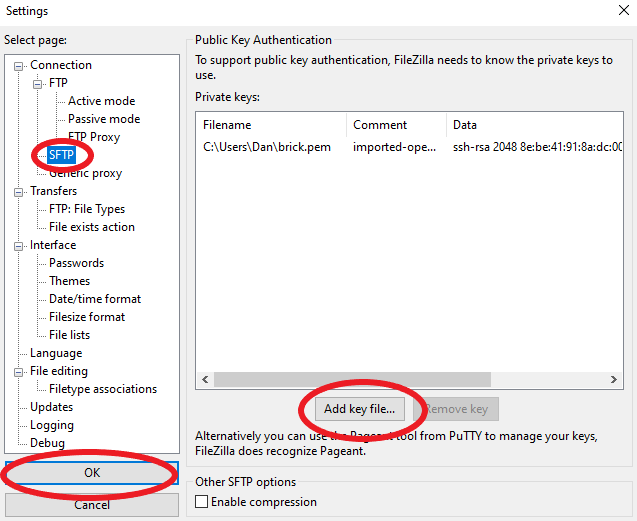The width and height of the screenshot is (637, 521).
Task: Open Generic proxy settings
Action: pyautogui.click(x=85, y=173)
